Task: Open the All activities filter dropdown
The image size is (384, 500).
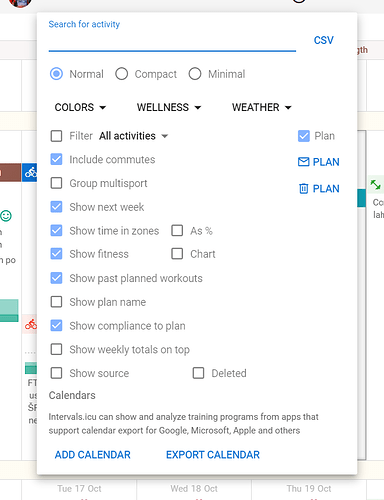Action: [133, 136]
